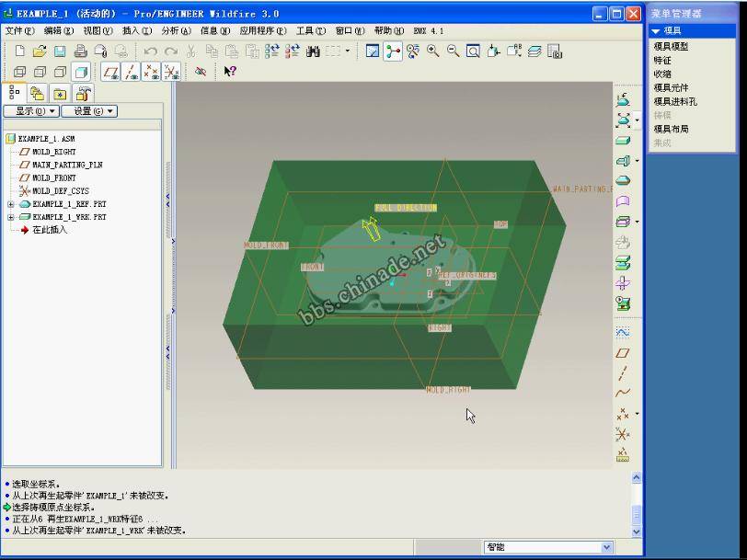Open the 设置 dropdown in model tree
Viewport: 747px width, 560px height.
coord(94,111)
